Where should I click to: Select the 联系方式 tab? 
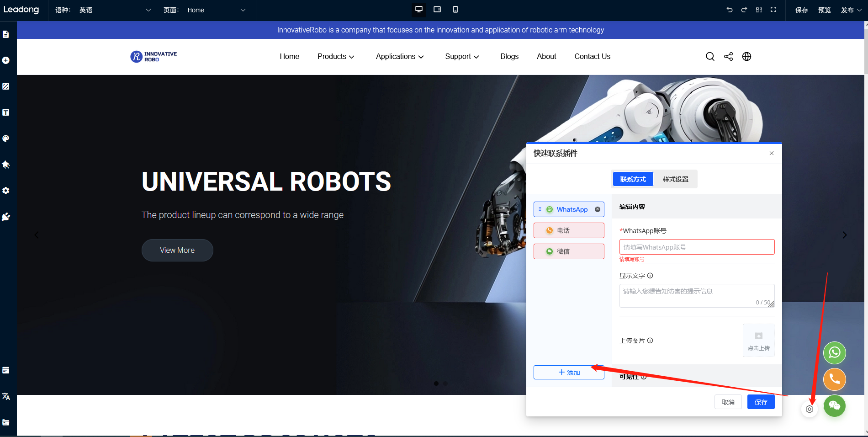(x=633, y=179)
